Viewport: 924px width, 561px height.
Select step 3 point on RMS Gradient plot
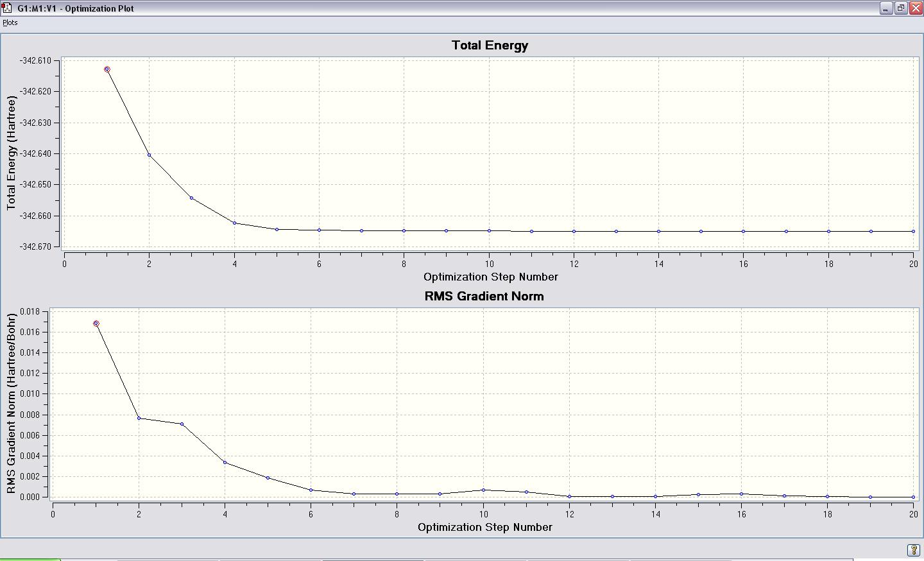(182, 424)
